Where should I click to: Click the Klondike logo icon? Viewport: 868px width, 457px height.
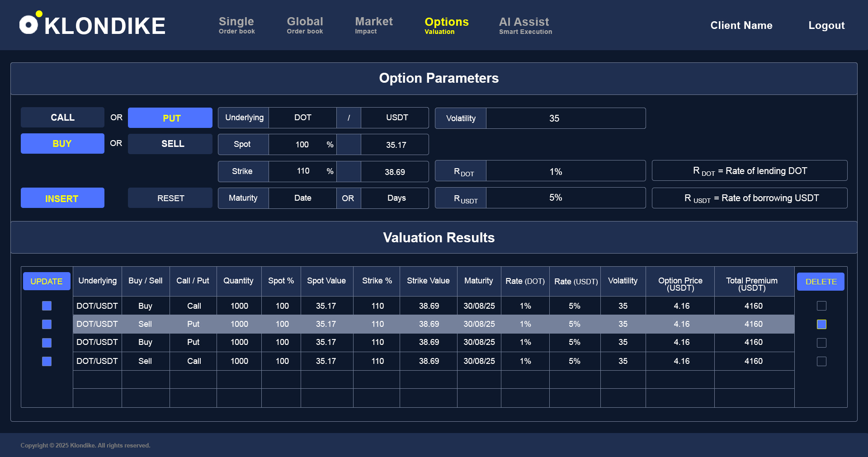point(30,24)
